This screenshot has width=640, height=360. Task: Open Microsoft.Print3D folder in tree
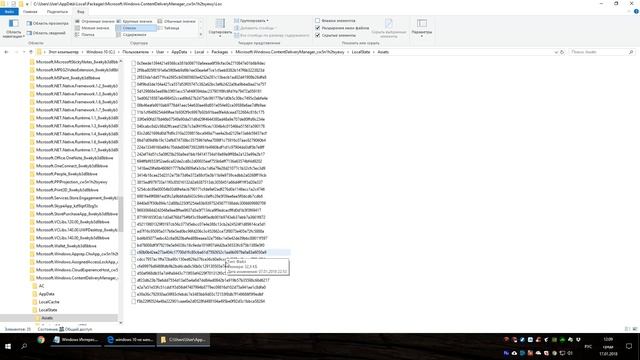click(67, 190)
